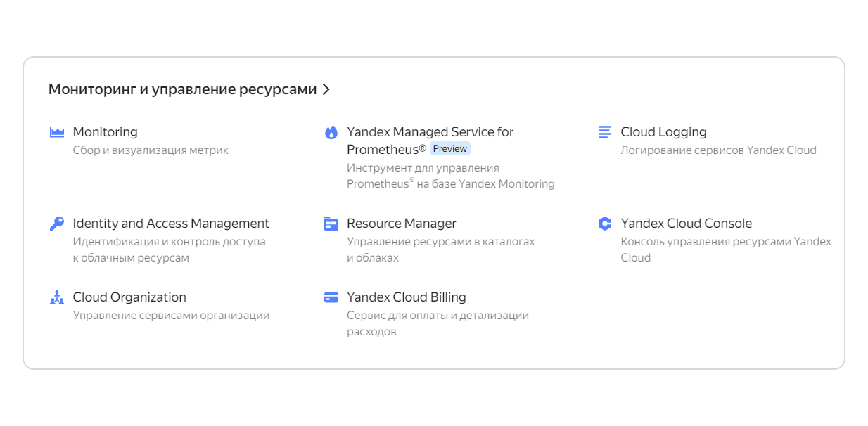Click the Resource Manager folder icon
Image resolution: width=868 pixels, height=426 pixels.
pos(331,224)
